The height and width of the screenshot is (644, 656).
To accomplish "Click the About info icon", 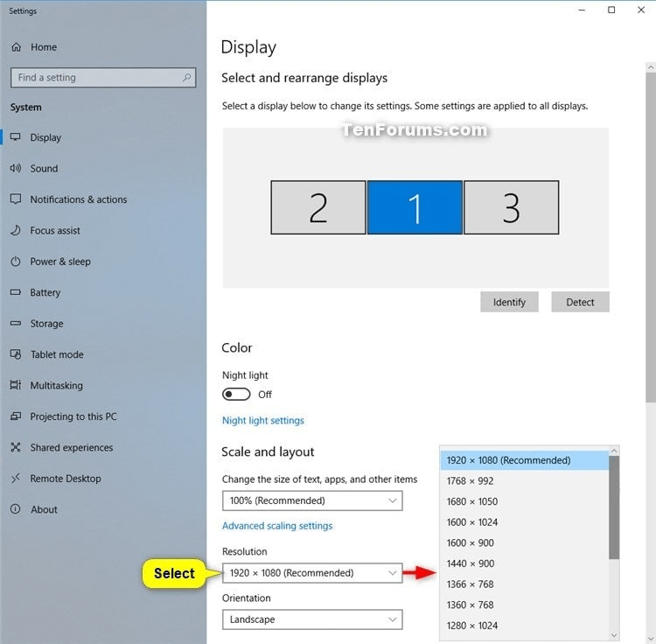I will pyautogui.click(x=15, y=509).
